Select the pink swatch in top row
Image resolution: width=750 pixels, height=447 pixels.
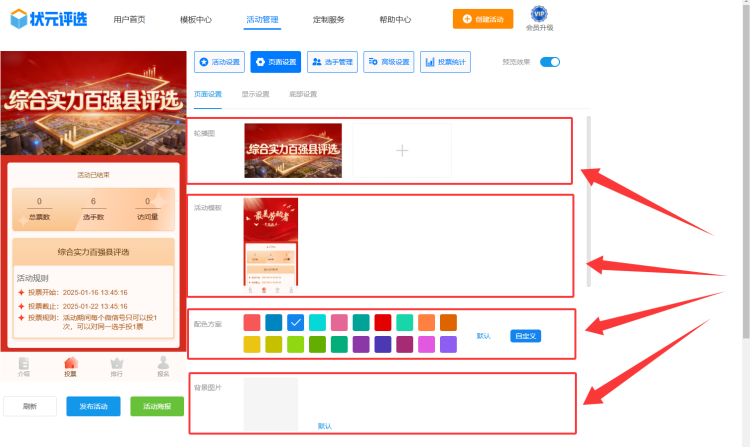(x=339, y=323)
